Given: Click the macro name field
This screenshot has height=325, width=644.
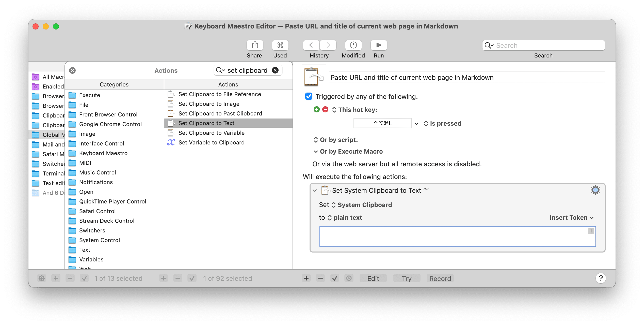Looking at the screenshot, I should (x=467, y=77).
